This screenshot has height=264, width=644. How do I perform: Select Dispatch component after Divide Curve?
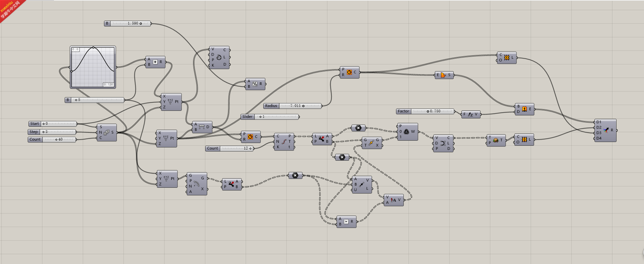pyautogui.click(x=322, y=139)
